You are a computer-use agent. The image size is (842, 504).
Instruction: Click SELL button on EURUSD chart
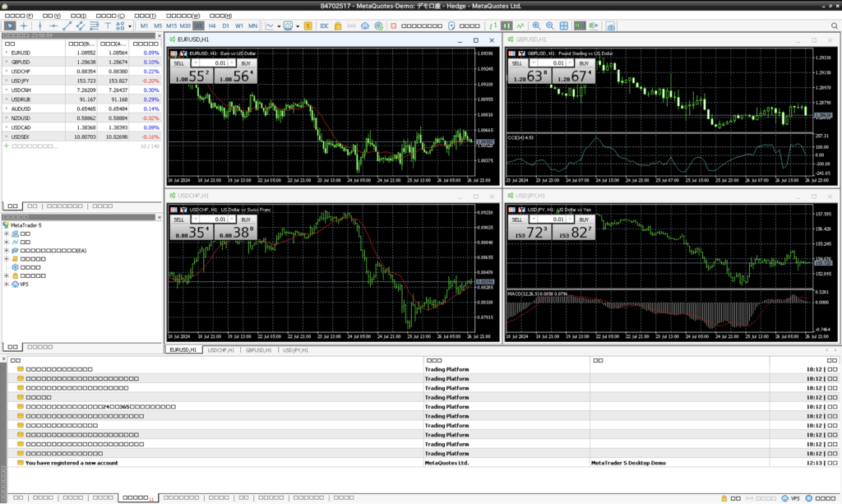coord(178,63)
